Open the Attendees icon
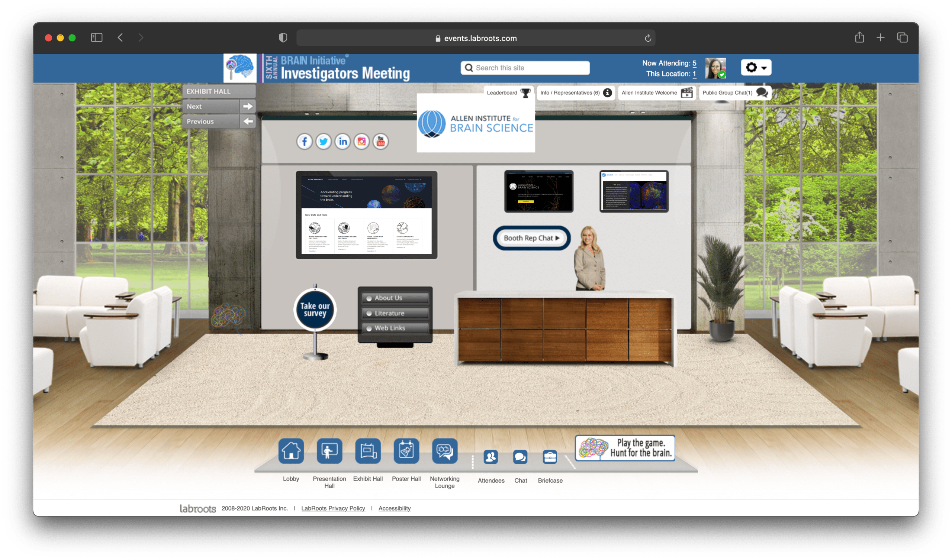The height and width of the screenshot is (560, 952). coord(491,457)
